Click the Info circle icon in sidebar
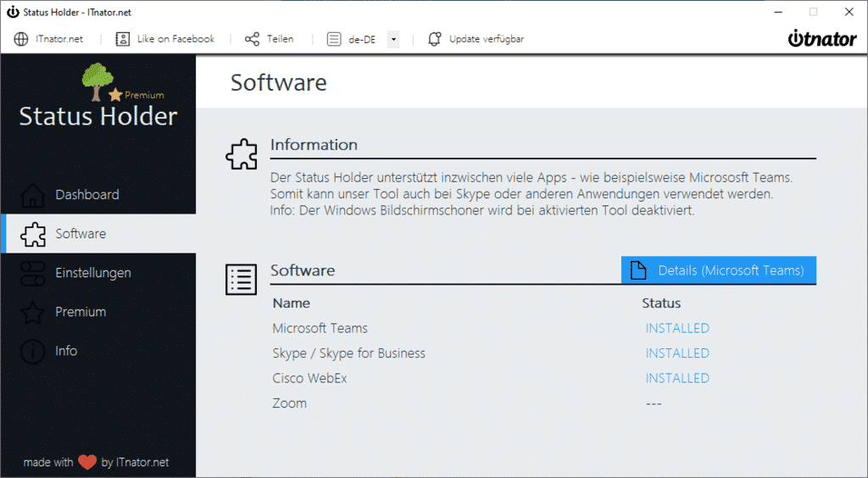Image resolution: width=868 pixels, height=478 pixels. pyautogui.click(x=33, y=352)
